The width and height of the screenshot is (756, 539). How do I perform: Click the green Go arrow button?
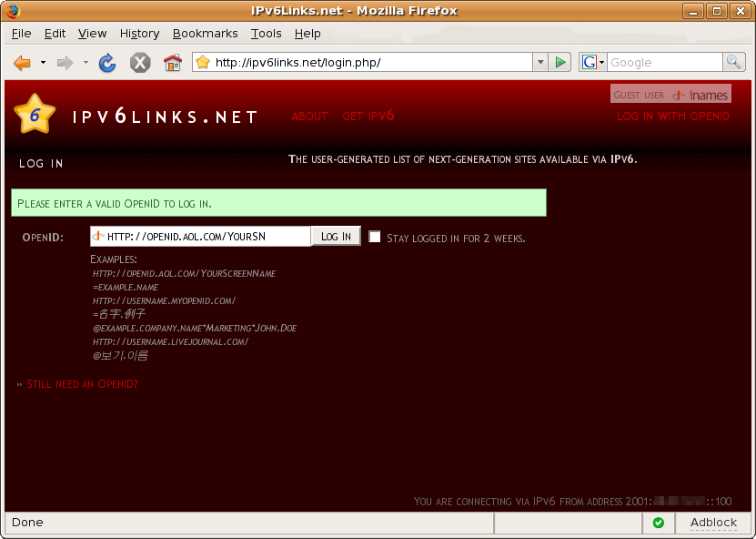pos(559,62)
